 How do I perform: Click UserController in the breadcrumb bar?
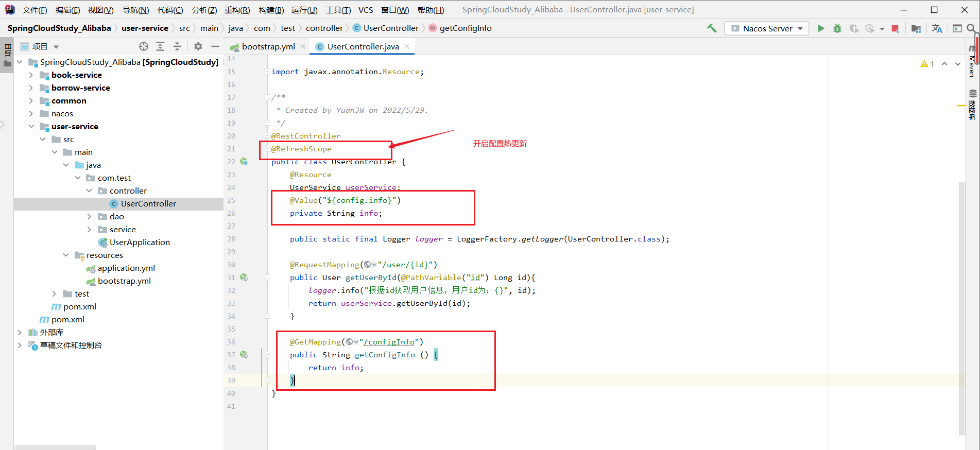click(391, 28)
